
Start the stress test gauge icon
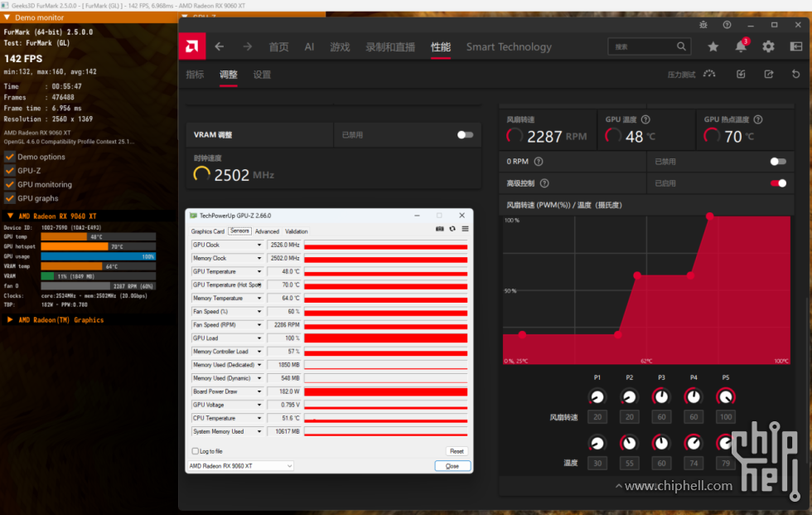(709, 74)
